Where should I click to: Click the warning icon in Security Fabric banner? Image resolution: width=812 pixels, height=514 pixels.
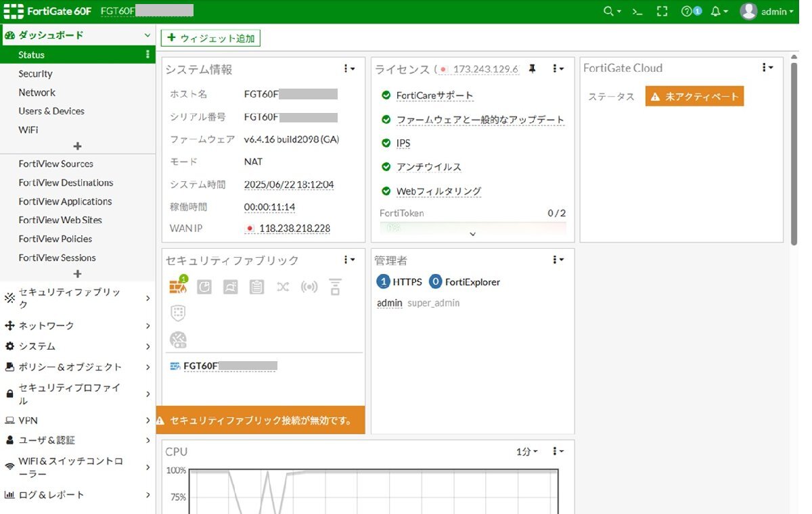pyautogui.click(x=160, y=421)
